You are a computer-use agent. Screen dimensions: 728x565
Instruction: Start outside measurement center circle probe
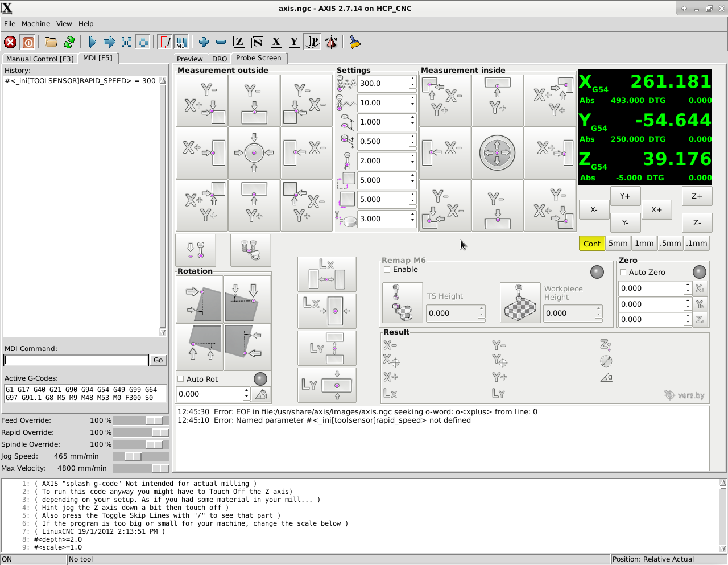coord(254,153)
